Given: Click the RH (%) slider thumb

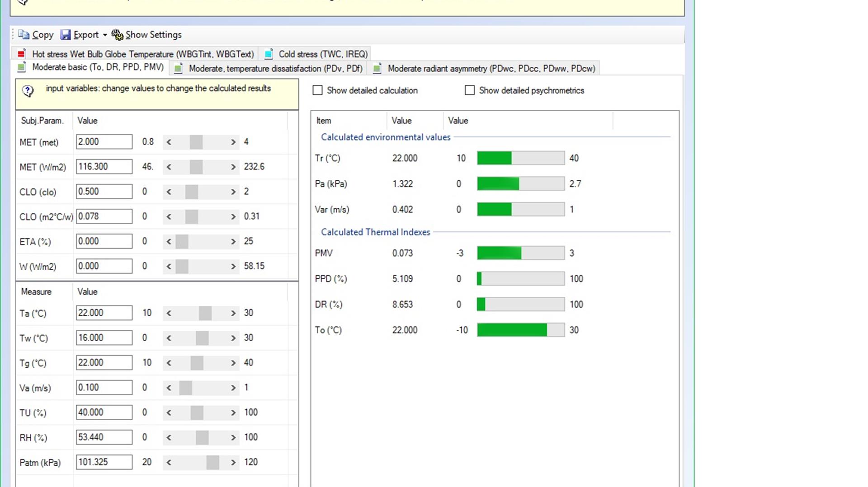Looking at the screenshot, I should tap(202, 437).
